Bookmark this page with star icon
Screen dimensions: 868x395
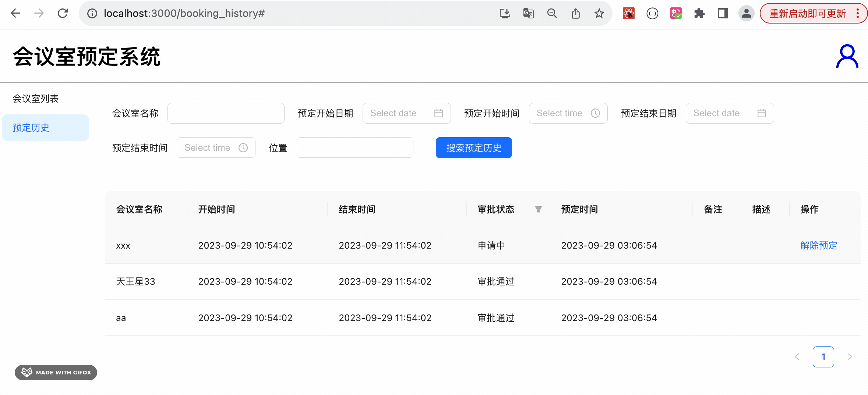tap(599, 14)
